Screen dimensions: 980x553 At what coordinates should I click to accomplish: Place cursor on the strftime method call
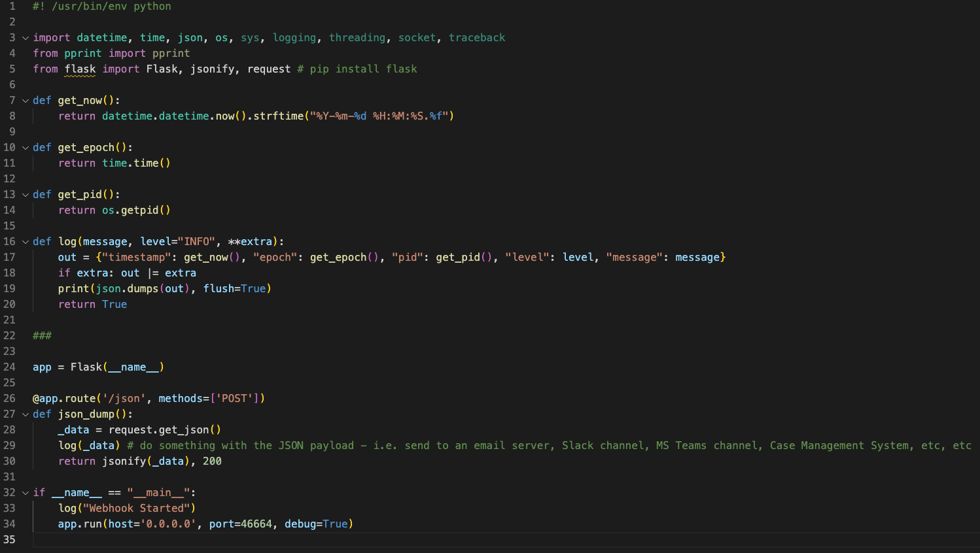279,116
